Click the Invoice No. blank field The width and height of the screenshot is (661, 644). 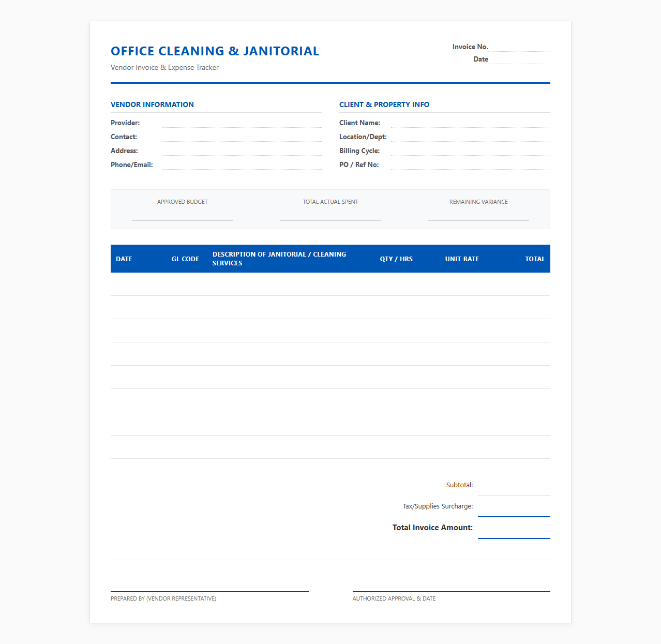519,47
